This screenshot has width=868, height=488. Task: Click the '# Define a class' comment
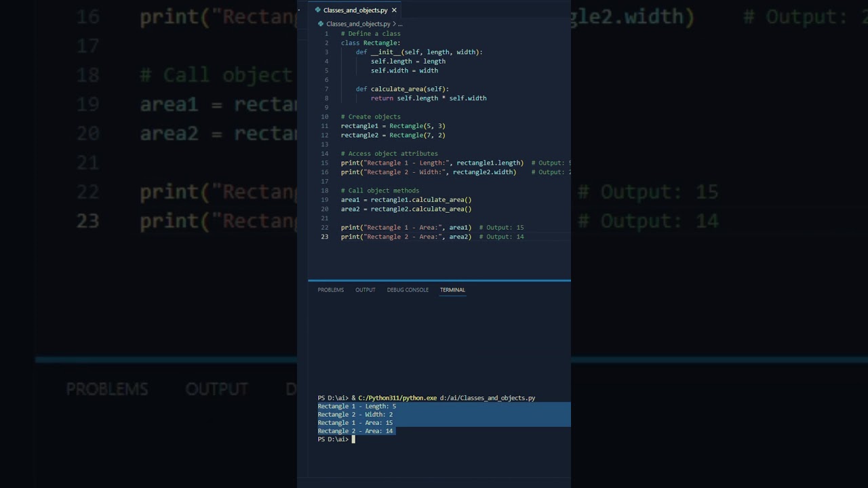point(371,34)
